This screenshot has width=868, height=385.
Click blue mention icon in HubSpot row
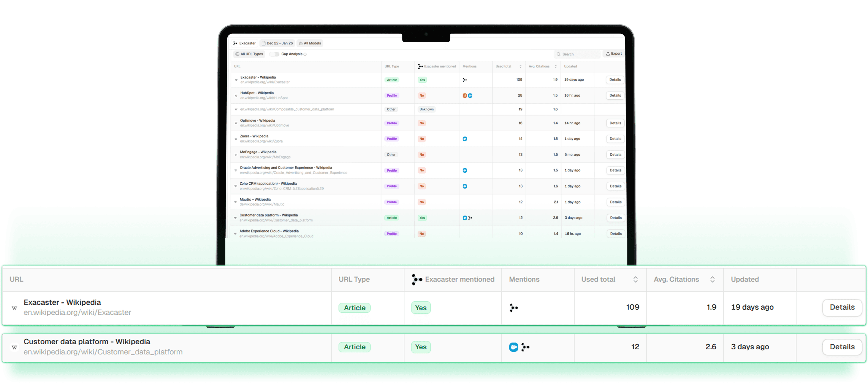[470, 96]
